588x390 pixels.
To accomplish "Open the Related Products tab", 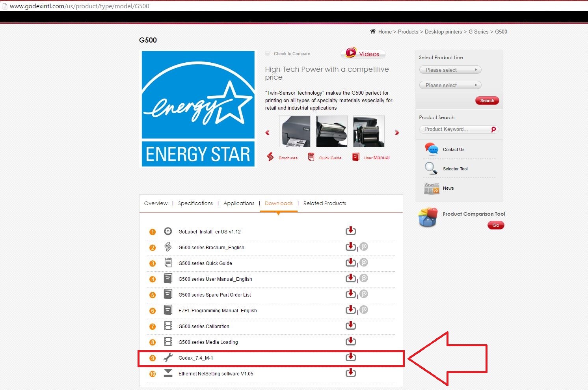I will [325, 203].
